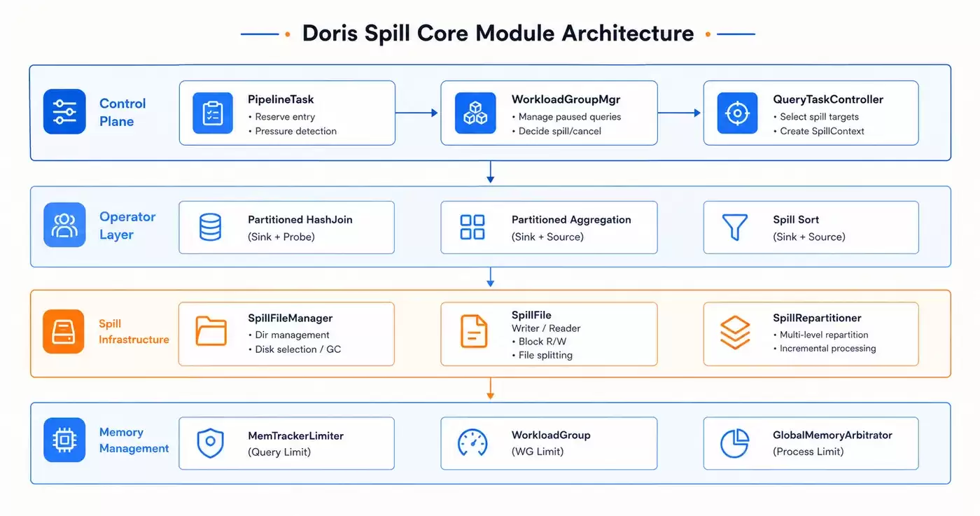This screenshot has width=980, height=516.
Task: Select the SpillFileManager folder icon
Action: click(x=211, y=331)
